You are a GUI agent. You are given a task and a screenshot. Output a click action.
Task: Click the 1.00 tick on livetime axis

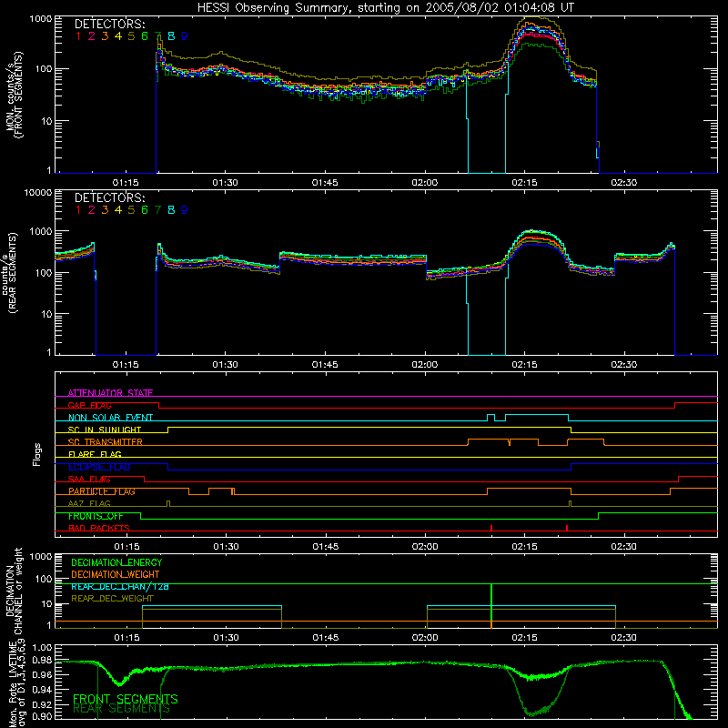42,648
